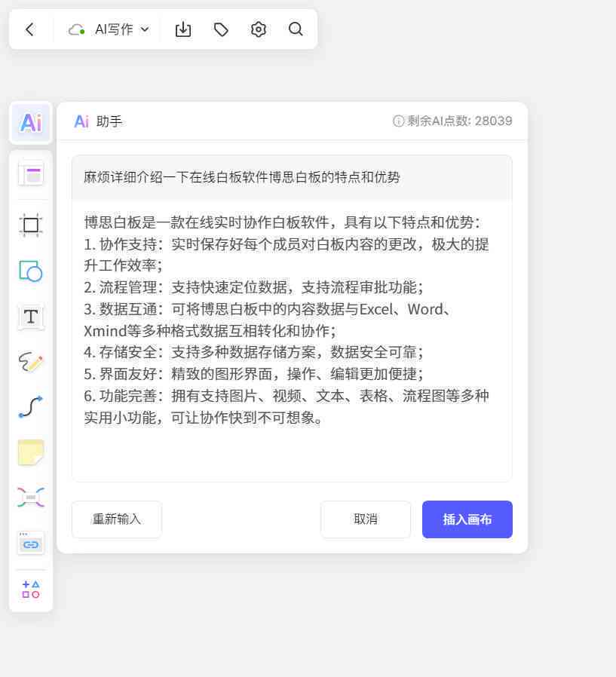Click the export download icon
The image size is (616, 677).
183,29
